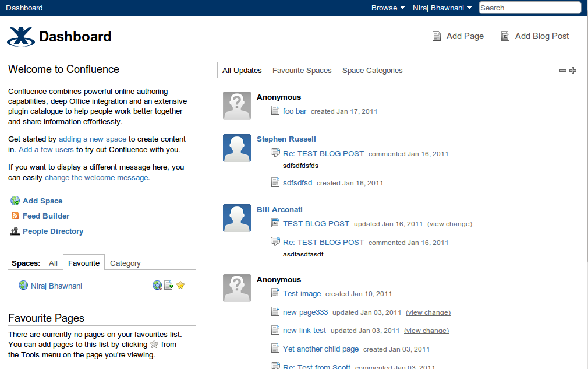Screen dimensions: 588x369
Task: Click the Anonymous avatar beside Test image
Action: pyautogui.click(x=237, y=287)
